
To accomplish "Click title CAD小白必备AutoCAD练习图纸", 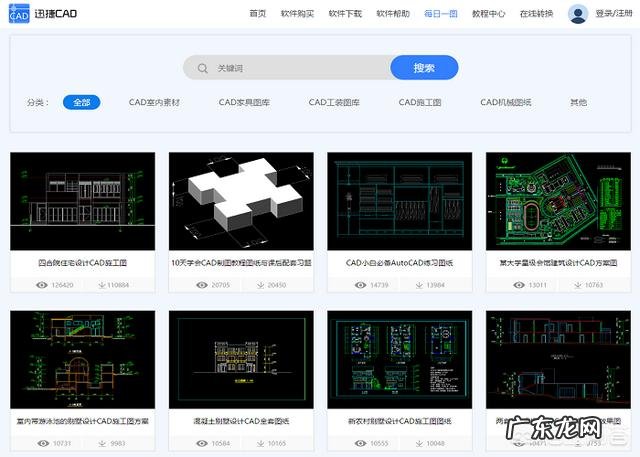I will pyautogui.click(x=400, y=263).
